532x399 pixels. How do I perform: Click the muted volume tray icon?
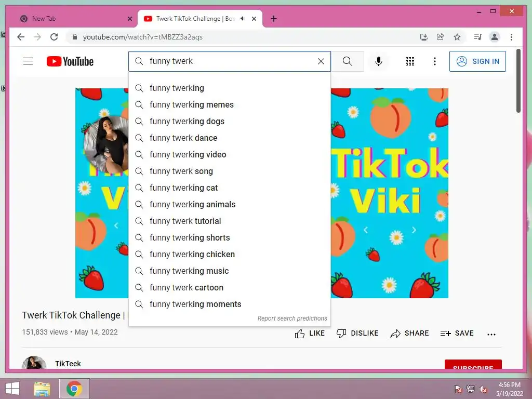(483, 389)
